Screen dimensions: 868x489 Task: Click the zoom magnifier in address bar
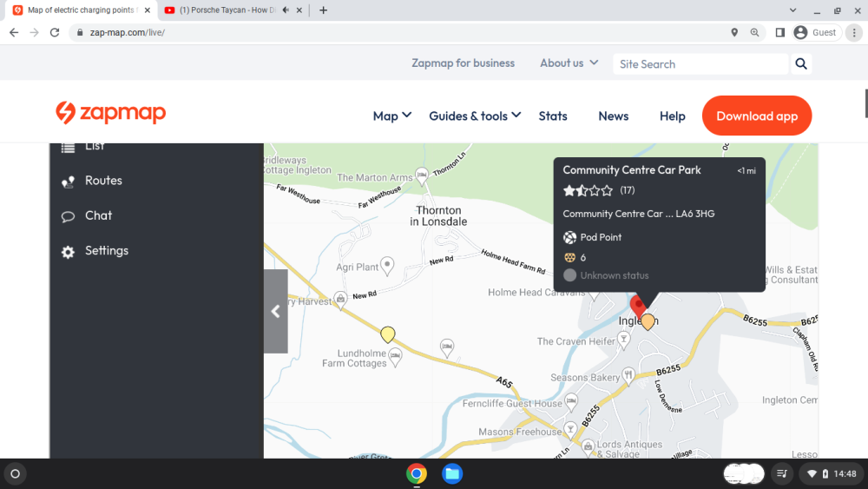coord(754,33)
